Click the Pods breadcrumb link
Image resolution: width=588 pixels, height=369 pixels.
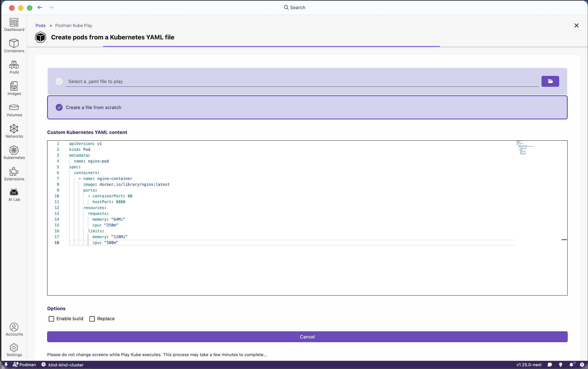(x=40, y=25)
